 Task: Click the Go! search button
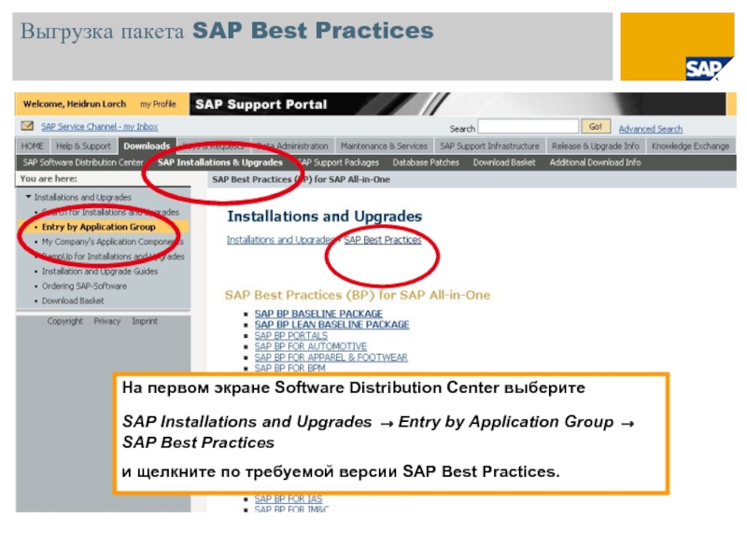(x=596, y=127)
